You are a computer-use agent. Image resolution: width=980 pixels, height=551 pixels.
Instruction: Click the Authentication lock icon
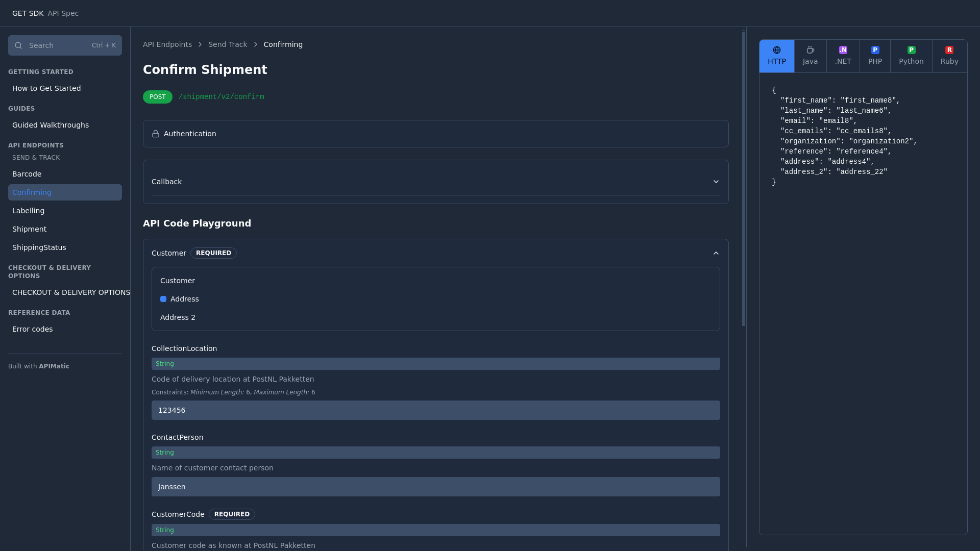[156, 134]
